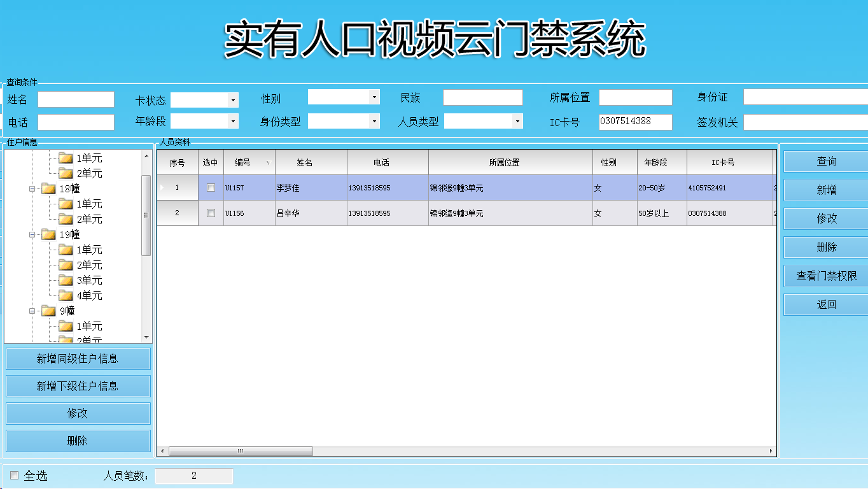Click the 新增 button on the right
The height and width of the screenshot is (489, 868).
pos(826,190)
